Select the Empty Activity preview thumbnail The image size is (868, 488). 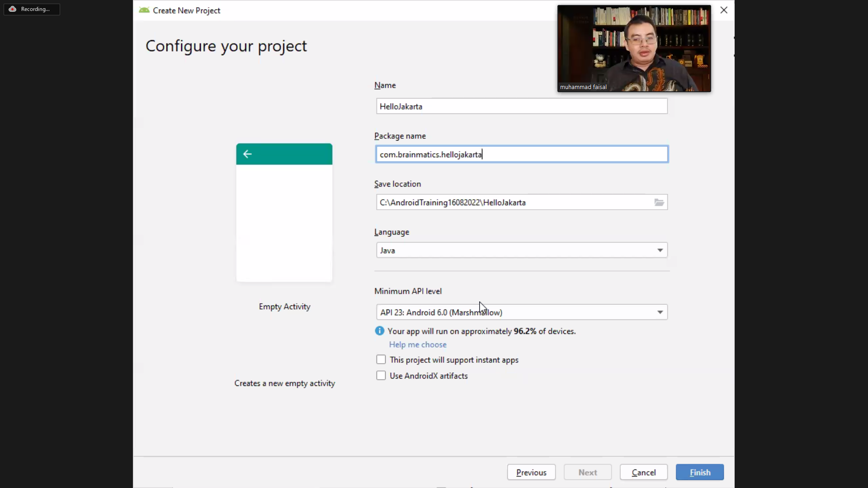(284, 212)
